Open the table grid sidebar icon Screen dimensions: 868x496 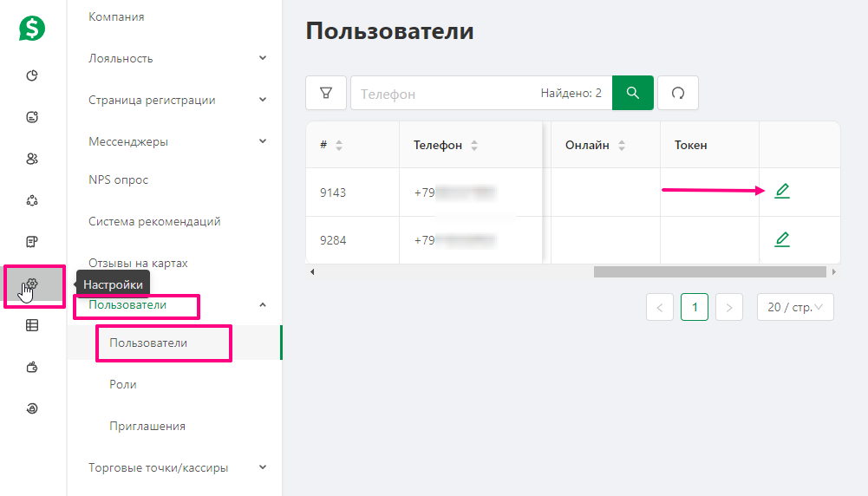point(32,325)
